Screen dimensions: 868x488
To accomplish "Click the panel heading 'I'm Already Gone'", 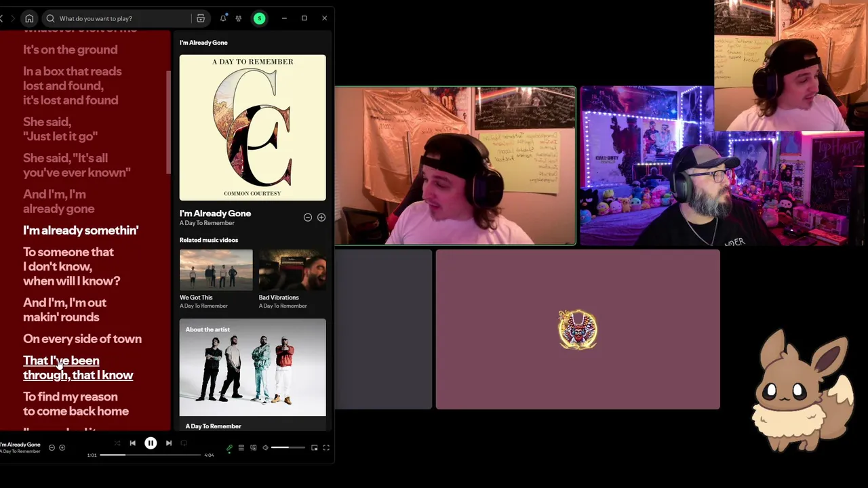I will [x=203, y=43].
